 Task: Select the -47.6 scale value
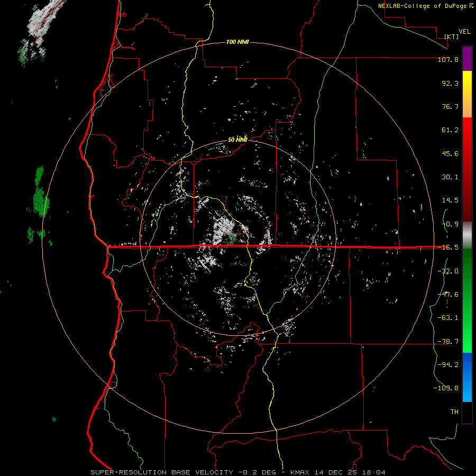tap(448, 295)
